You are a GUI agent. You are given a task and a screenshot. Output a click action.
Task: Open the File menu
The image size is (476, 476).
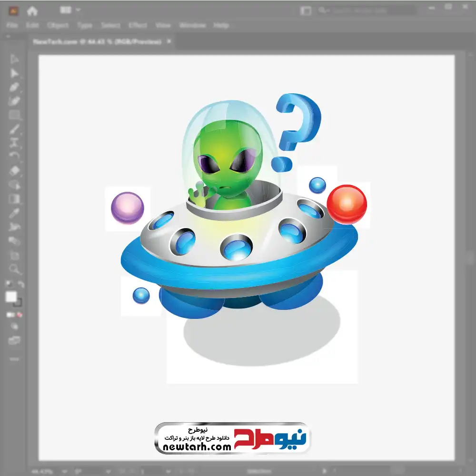[x=12, y=25]
